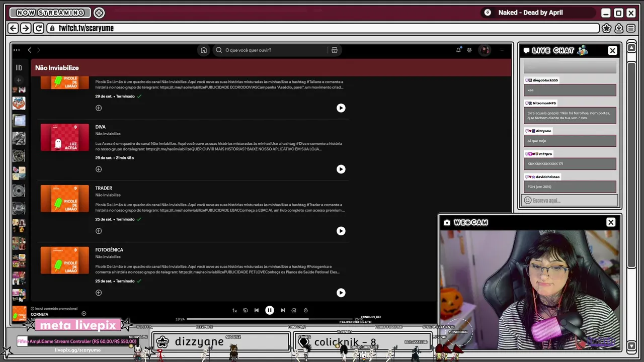
Task: Skip to previous track
Action: (x=257, y=310)
